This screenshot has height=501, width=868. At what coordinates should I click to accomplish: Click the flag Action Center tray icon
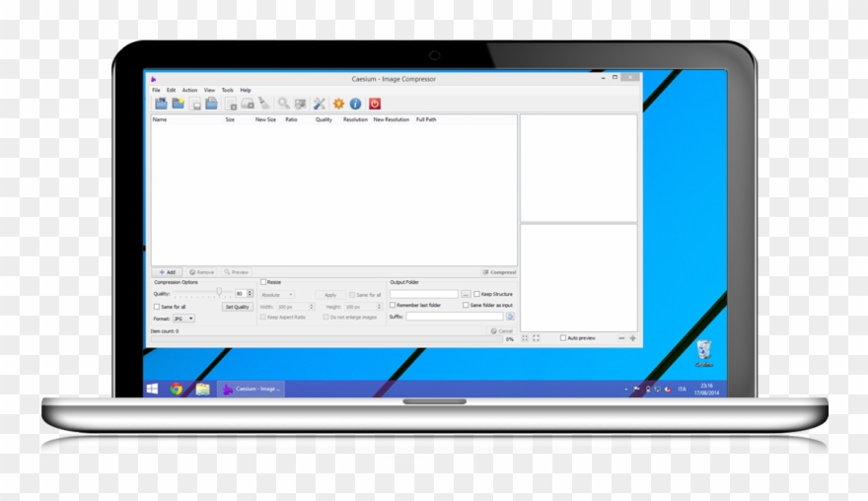pos(636,390)
